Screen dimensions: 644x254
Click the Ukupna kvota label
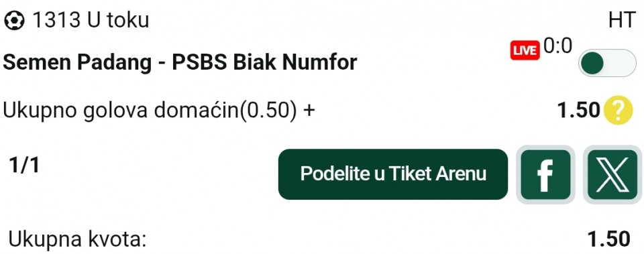tap(78, 240)
